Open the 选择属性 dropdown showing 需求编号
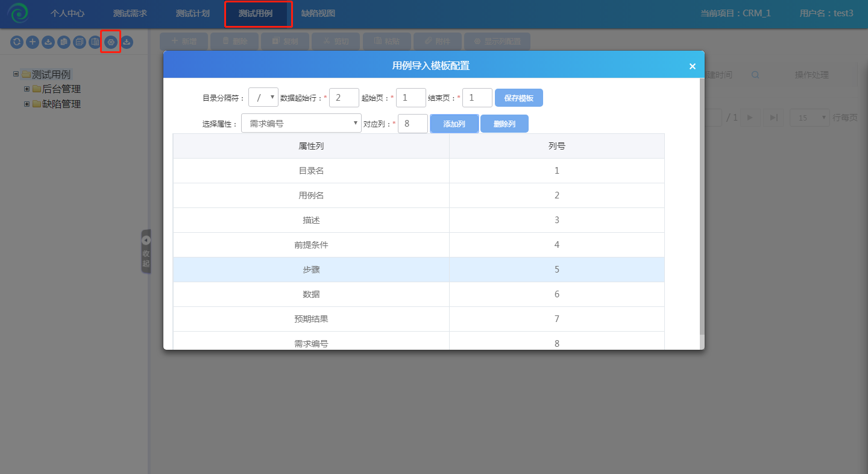 pos(301,124)
